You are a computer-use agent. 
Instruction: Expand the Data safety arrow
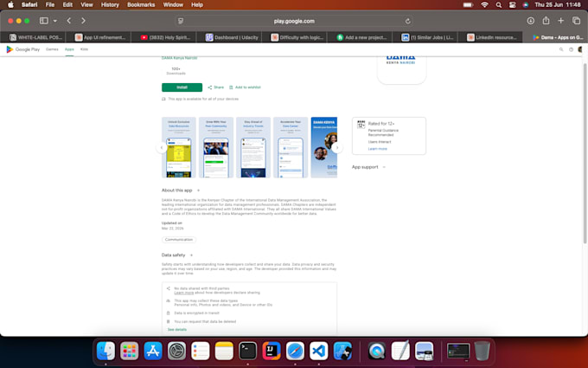(191, 255)
